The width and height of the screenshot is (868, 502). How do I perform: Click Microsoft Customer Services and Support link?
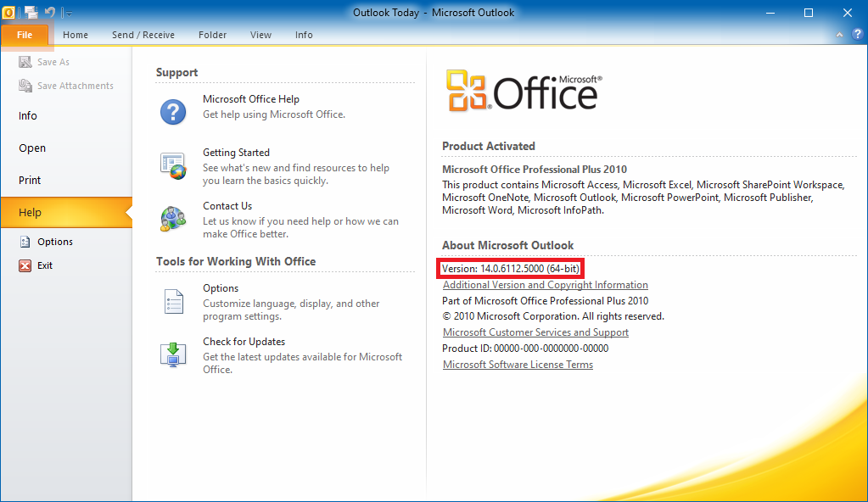pos(535,332)
